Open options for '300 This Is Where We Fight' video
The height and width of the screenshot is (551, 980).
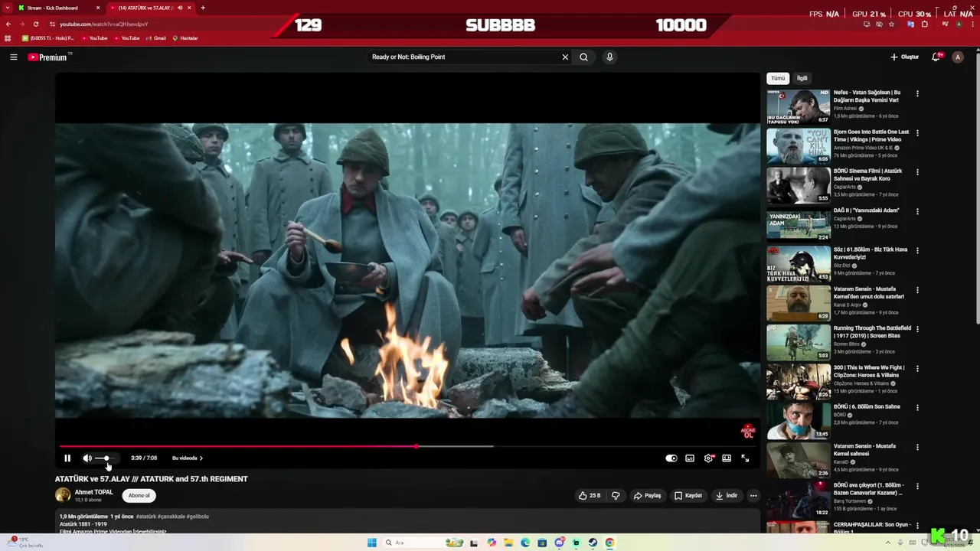(x=917, y=368)
